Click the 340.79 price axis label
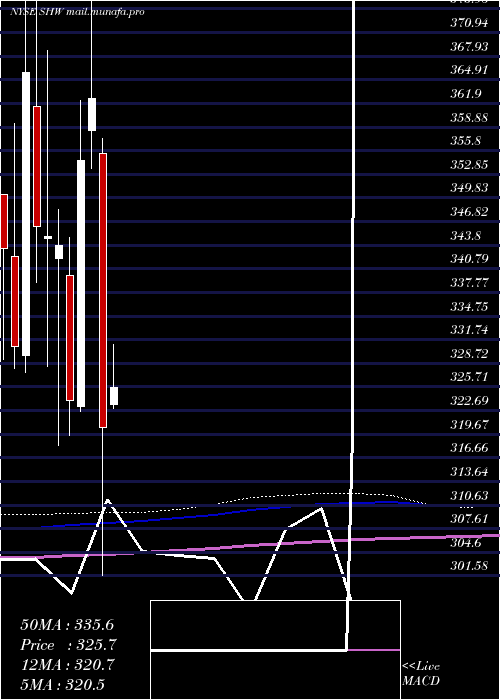This screenshot has width=500, height=700. [469, 259]
